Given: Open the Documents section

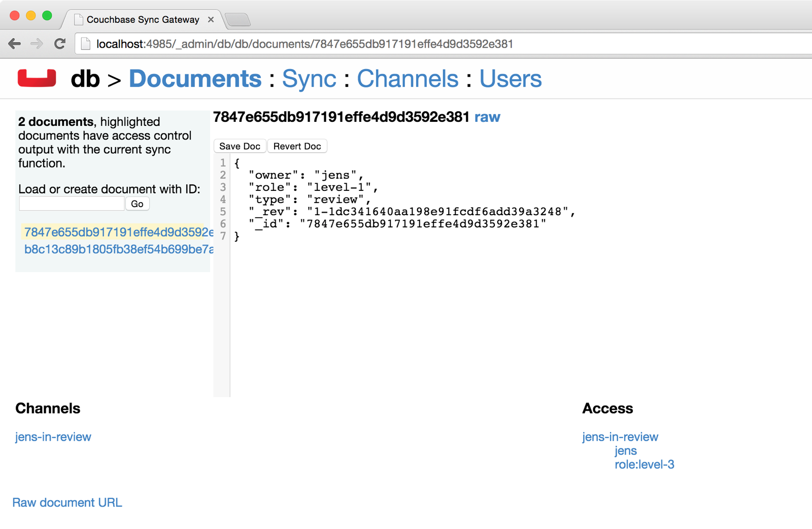Looking at the screenshot, I should tap(195, 79).
